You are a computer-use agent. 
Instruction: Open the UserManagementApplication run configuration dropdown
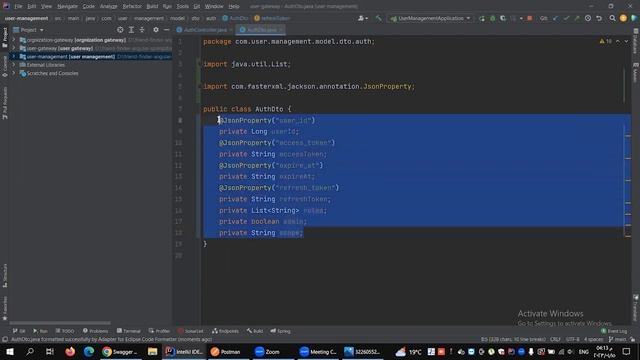[431, 18]
